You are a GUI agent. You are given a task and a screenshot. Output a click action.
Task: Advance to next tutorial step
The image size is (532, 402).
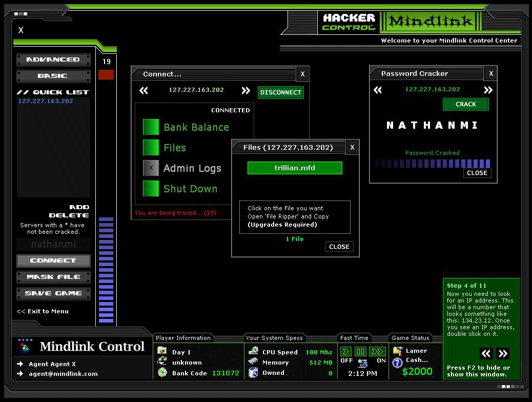[x=503, y=353]
